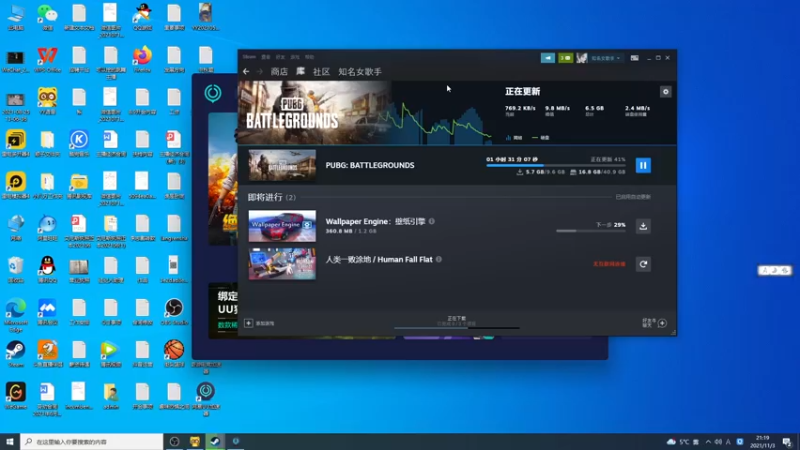
Task: Toggle the network graph legend item
Action: pyautogui.click(x=514, y=138)
